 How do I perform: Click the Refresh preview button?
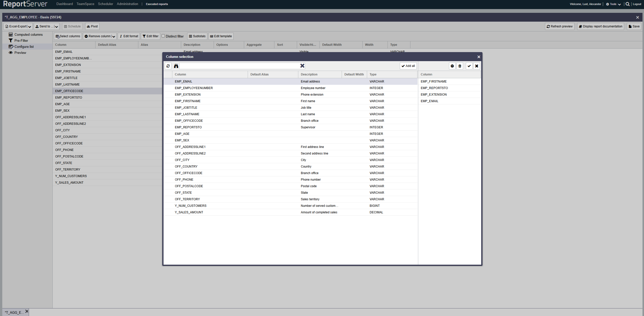[x=559, y=26]
